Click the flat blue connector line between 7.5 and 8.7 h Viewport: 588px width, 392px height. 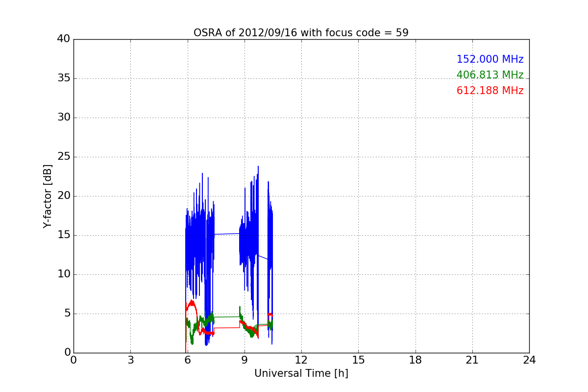(227, 234)
